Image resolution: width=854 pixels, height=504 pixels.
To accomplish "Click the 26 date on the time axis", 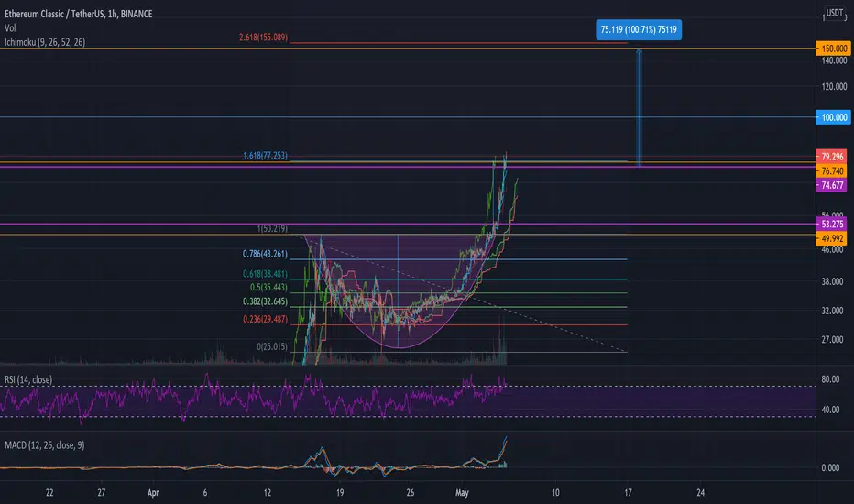I will pyautogui.click(x=411, y=493).
